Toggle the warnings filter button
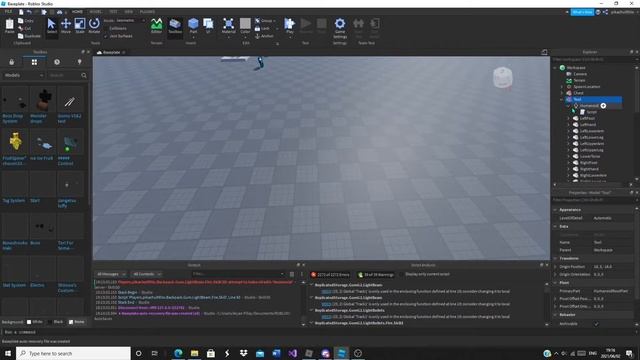This screenshot has height=360, width=640. [376, 275]
